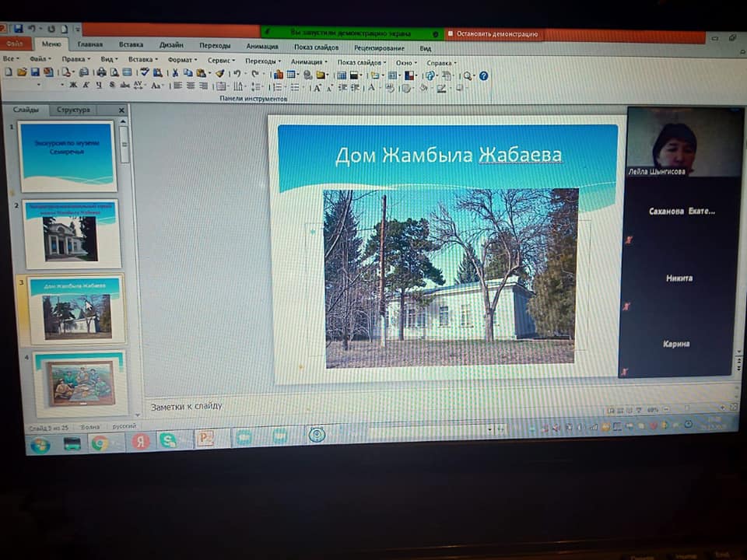747x560 pixels.
Task: Toggle the Italic formatting button
Action: click(x=85, y=86)
